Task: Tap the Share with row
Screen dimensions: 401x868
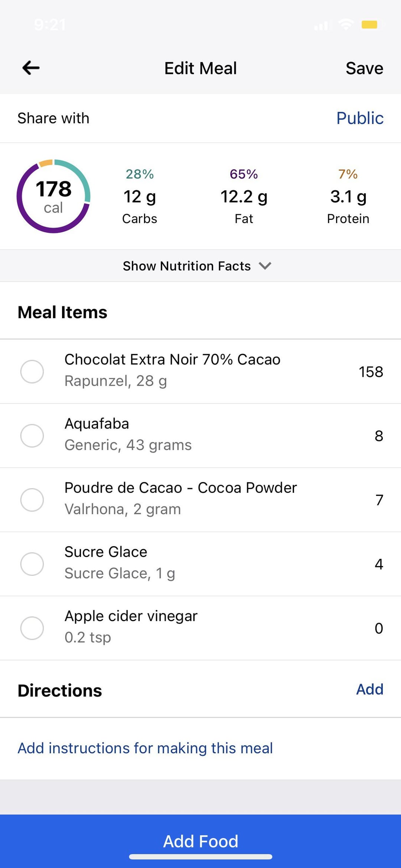Action: coord(53,118)
